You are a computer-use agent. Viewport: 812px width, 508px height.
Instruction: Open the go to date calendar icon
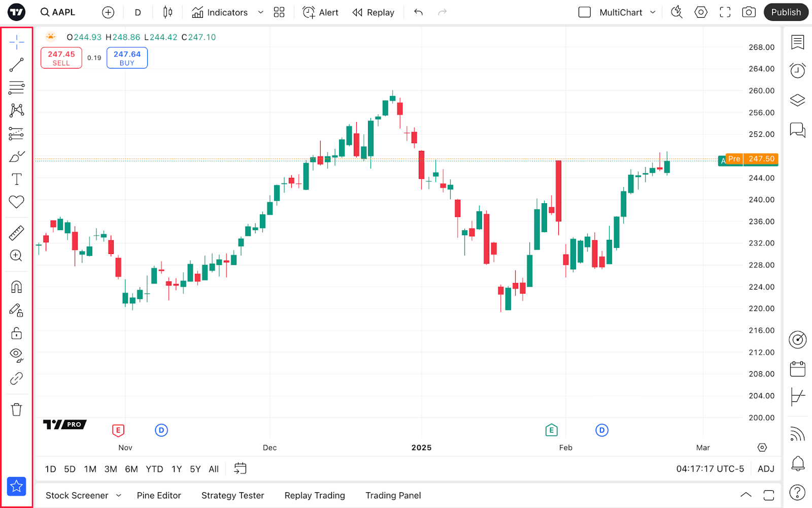click(x=240, y=468)
